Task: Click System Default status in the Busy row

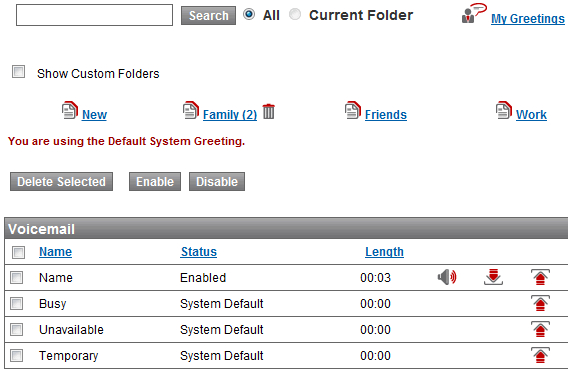Action: click(221, 304)
